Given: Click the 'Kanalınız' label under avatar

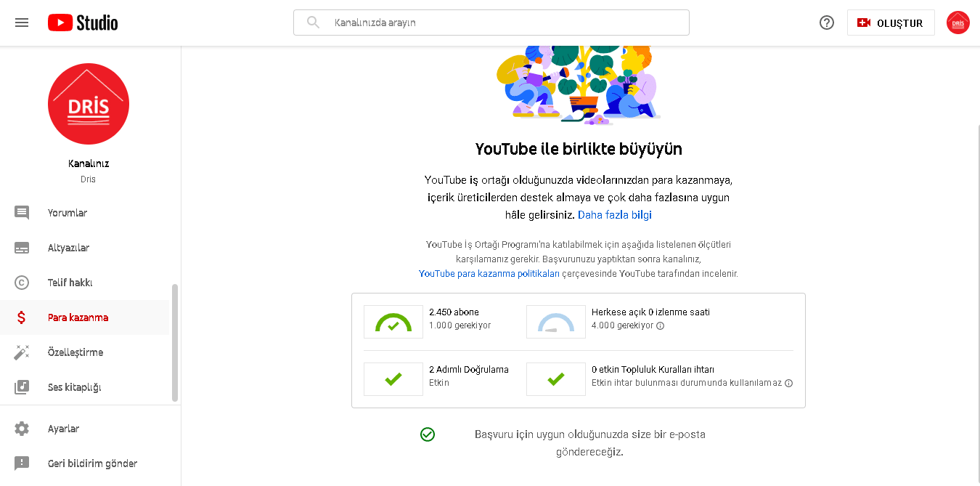Looking at the screenshot, I should coord(89,163).
